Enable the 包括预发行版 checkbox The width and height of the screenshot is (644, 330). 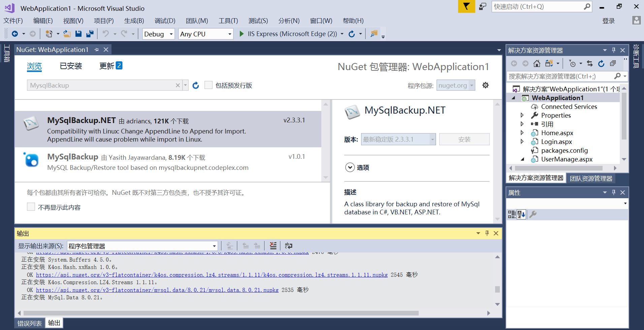click(208, 85)
